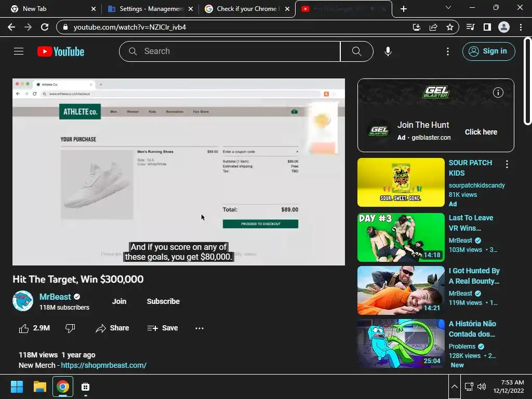Open Windows Start menu
532x399 pixels.
click(17, 387)
